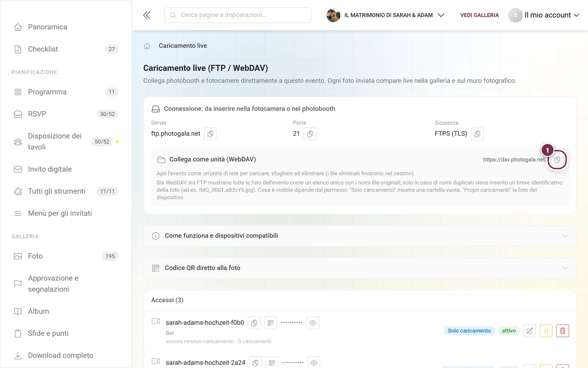This screenshot has width=588, height=368.
Task: Copy username sarah-adams-hochzeit-2a24
Action: [255, 363]
